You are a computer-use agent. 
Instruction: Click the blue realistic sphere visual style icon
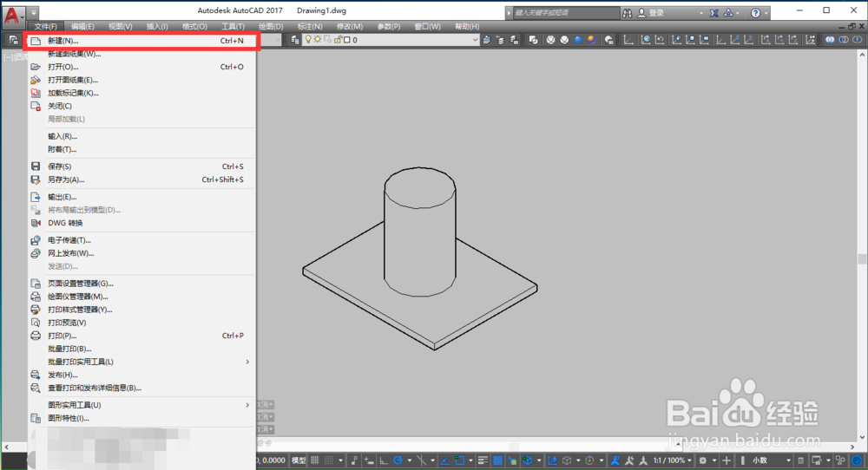click(578, 40)
